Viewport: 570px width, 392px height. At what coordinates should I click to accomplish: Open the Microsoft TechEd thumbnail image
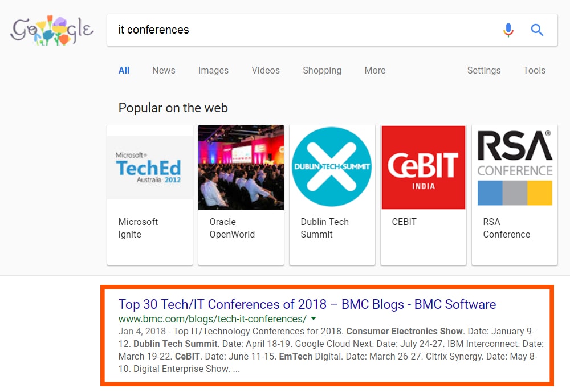point(150,167)
